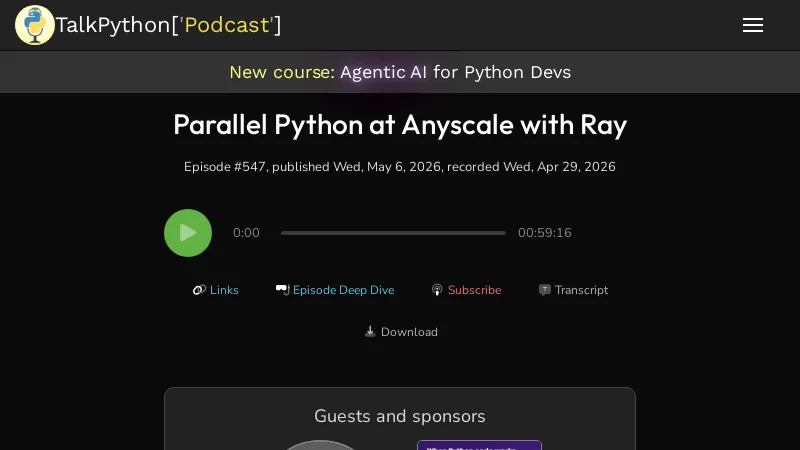View the episode Transcript
This screenshot has height=450, width=800.
click(581, 290)
